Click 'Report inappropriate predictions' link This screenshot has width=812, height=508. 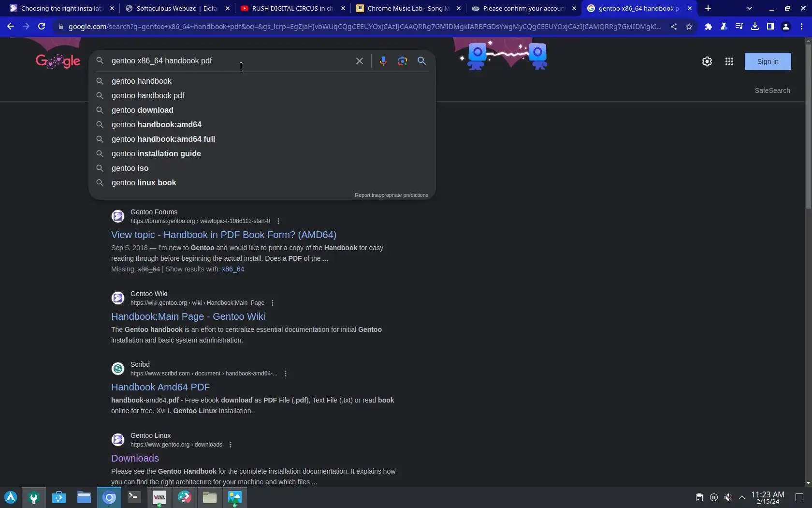click(391, 195)
